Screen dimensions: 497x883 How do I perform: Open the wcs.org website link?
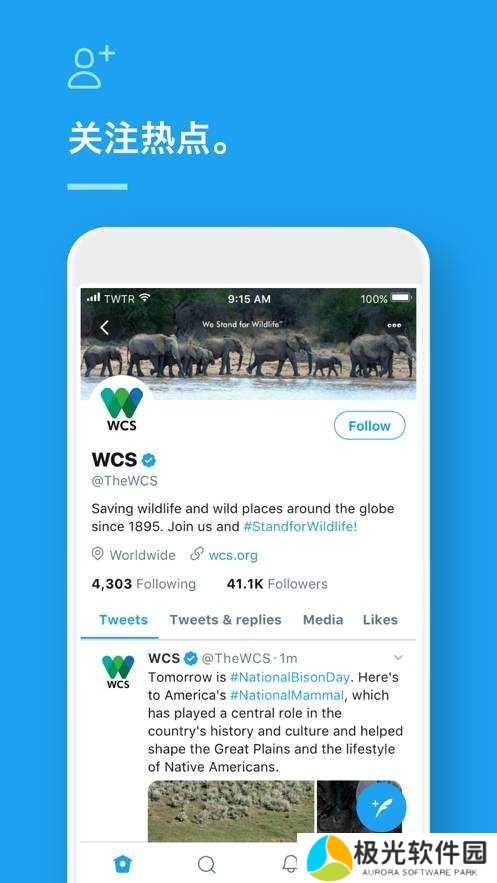[x=233, y=555]
